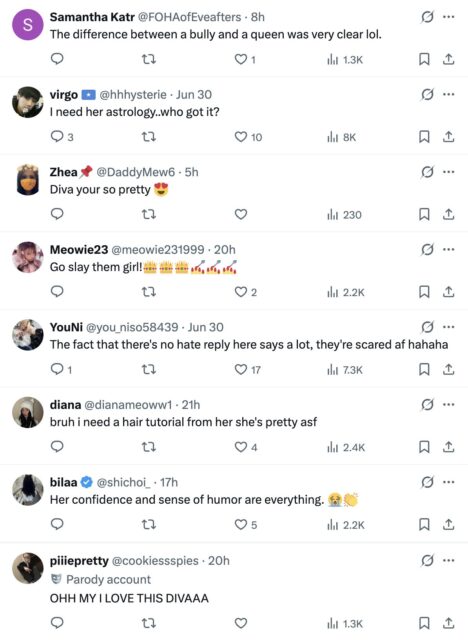The height and width of the screenshot is (640, 468).
Task: Like bilaa's confidence tweet
Action: (246, 524)
